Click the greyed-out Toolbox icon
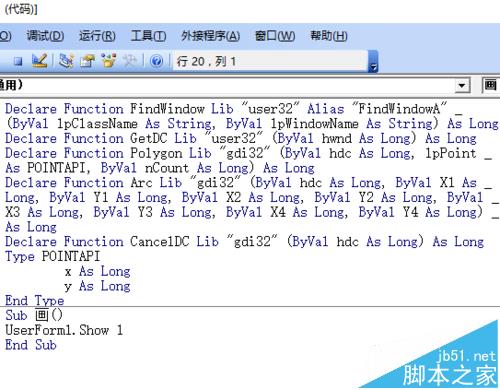Viewport: 500px width, 390px height. 130,61
